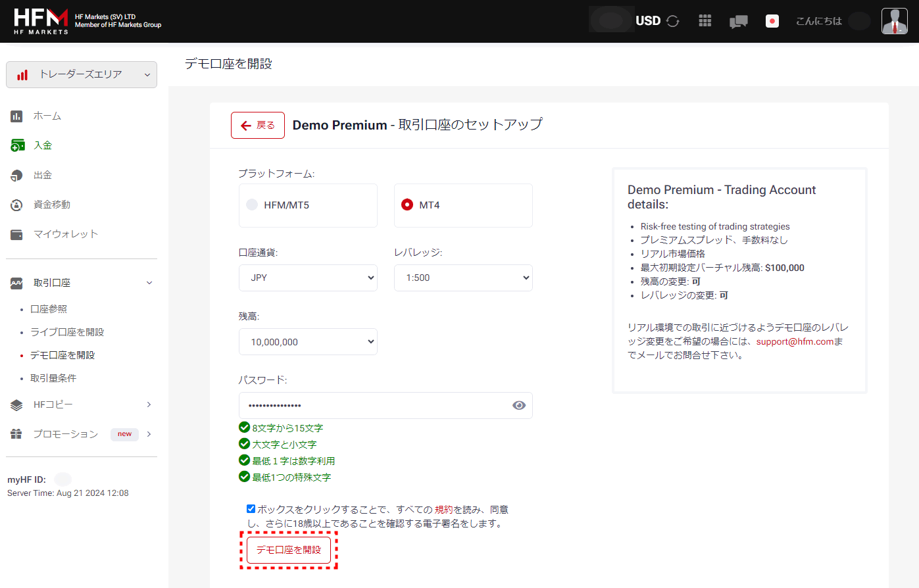Open the トレーダーズエリア dropdown
The width and height of the screenshot is (919, 588).
[x=82, y=74]
